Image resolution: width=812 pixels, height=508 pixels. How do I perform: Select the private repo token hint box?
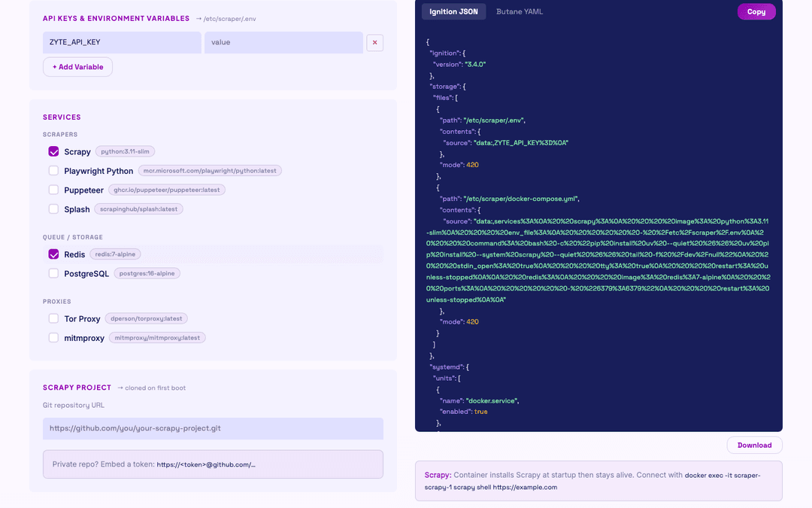[213, 464]
